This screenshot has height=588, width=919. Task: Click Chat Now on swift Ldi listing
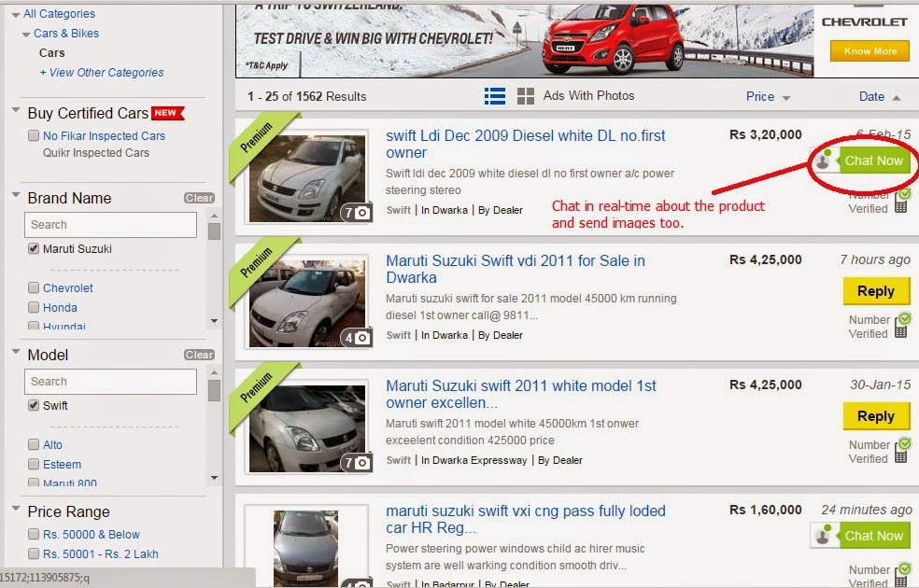(874, 161)
